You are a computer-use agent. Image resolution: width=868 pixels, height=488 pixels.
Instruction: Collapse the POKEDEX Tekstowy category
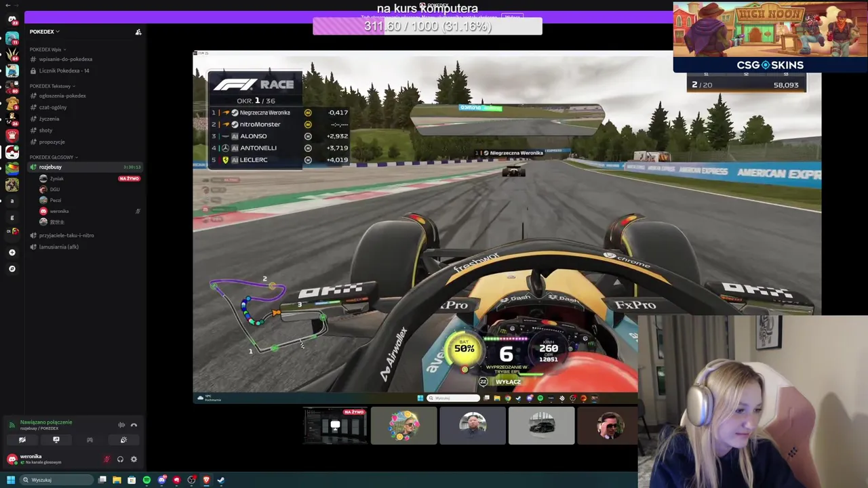click(52, 86)
